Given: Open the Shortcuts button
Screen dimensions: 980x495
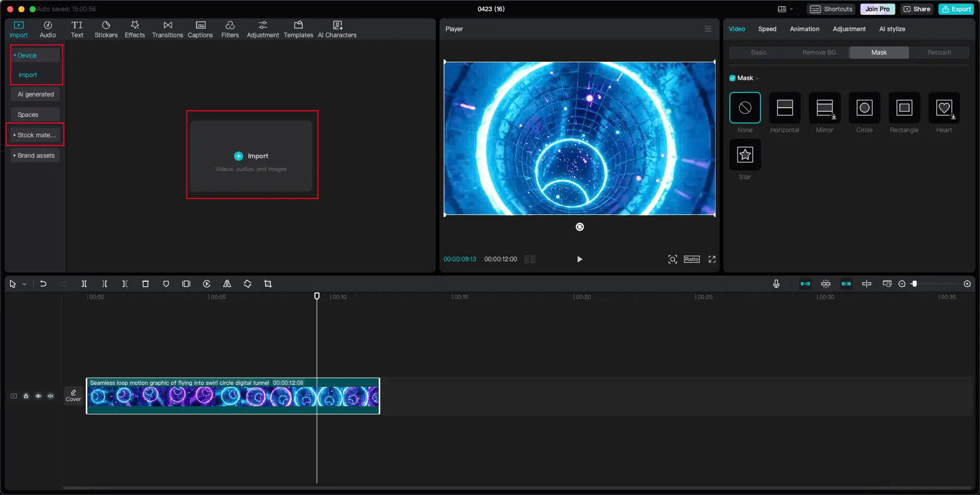Looking at the screenshot, I should [x=831, y=9].
